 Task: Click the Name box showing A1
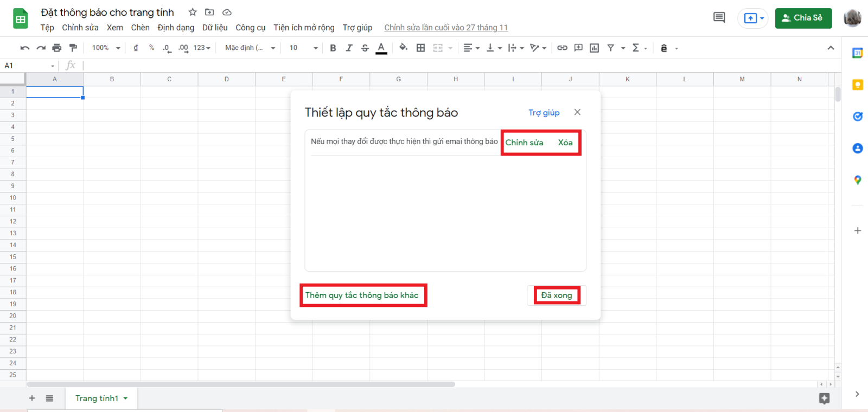pos(29,66)
